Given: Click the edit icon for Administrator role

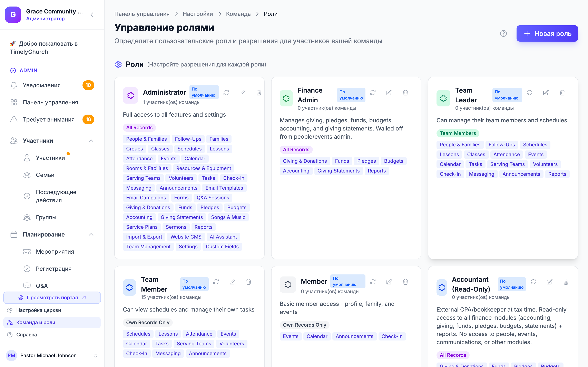Looking at the screenshot, I should pos(242,93).
